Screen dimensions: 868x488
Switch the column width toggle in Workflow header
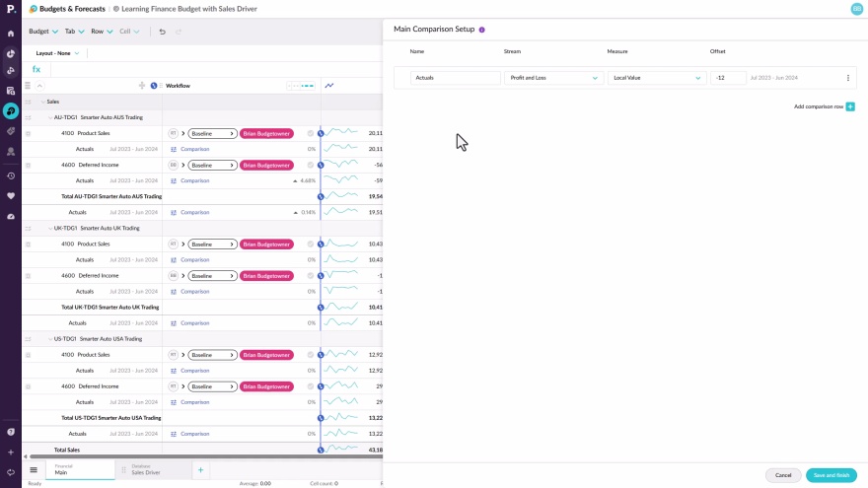point(301,86)
